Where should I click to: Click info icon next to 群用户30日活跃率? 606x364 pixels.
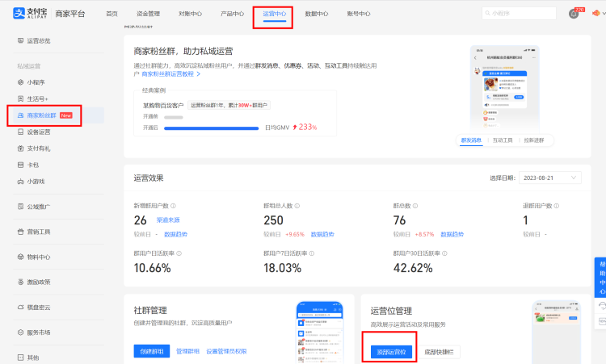pyautogui.click(x=444, y=253)
